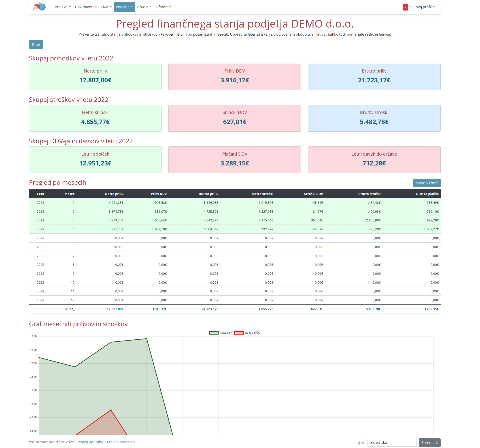Click the Filter button
The image size is (480, 448).
[x=36, y=45]
